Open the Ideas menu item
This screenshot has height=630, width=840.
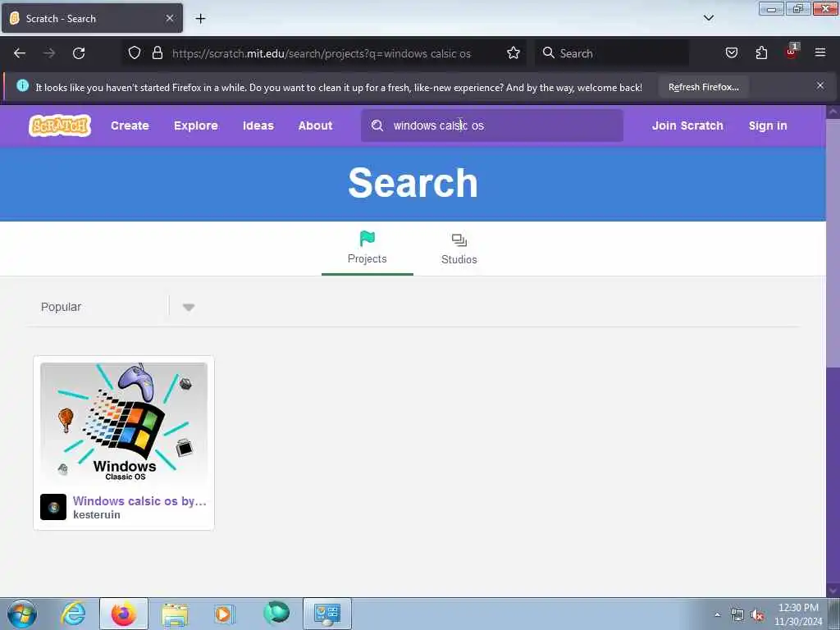(x=258, y=126)
